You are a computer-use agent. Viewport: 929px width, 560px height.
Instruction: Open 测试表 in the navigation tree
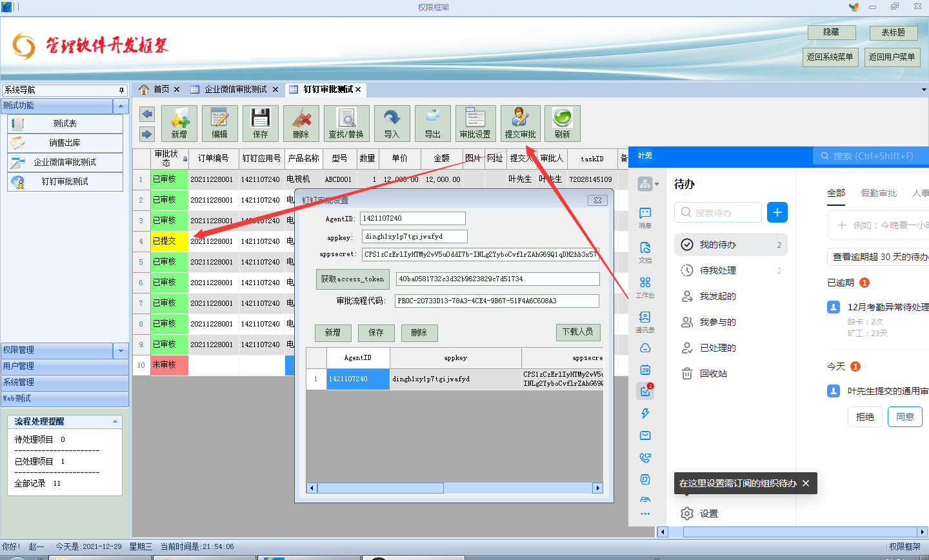click(65, 123)
